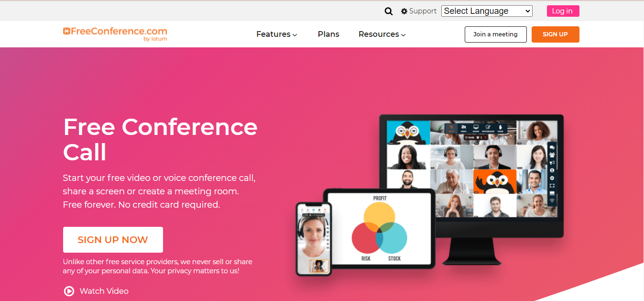The width and height of the screenshot is (644, 301).
Task: Expand the Features menu chevron
Action: 295,35
